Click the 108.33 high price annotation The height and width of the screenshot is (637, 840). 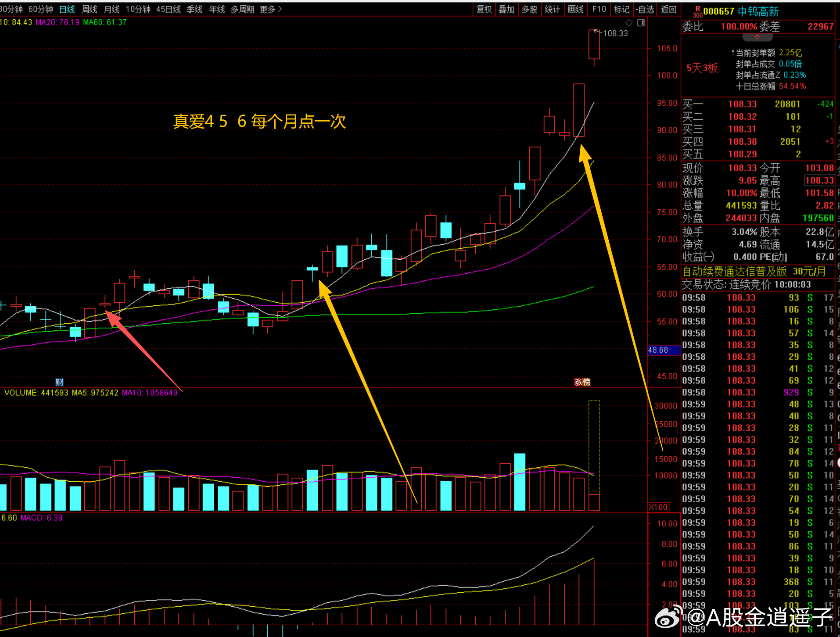615,33
